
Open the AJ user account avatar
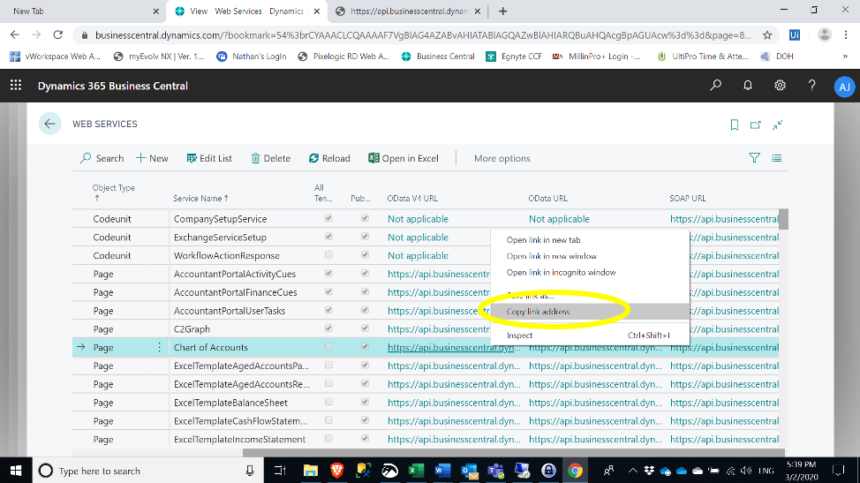[844, 87]
